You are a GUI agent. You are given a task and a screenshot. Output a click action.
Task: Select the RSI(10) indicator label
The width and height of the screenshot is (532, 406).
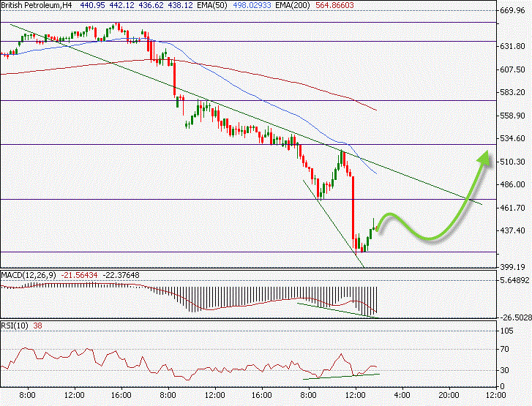tap(15, 326)
